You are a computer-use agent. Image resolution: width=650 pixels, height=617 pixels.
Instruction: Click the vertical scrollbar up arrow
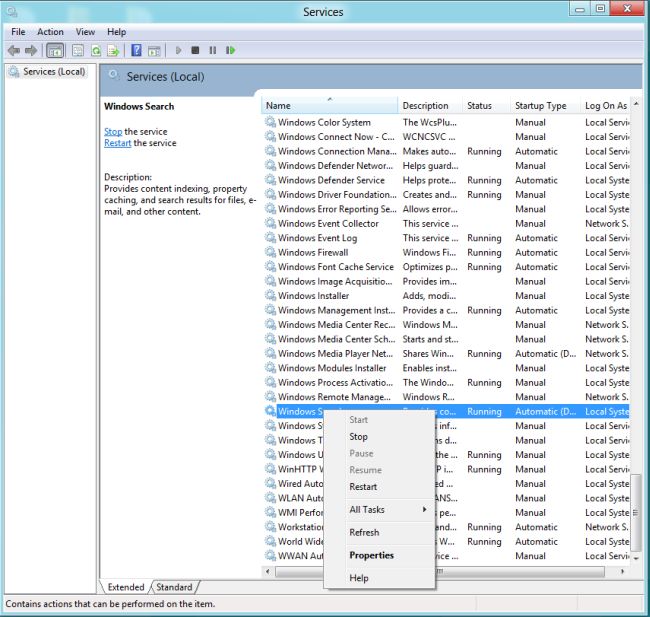point(636,104)
